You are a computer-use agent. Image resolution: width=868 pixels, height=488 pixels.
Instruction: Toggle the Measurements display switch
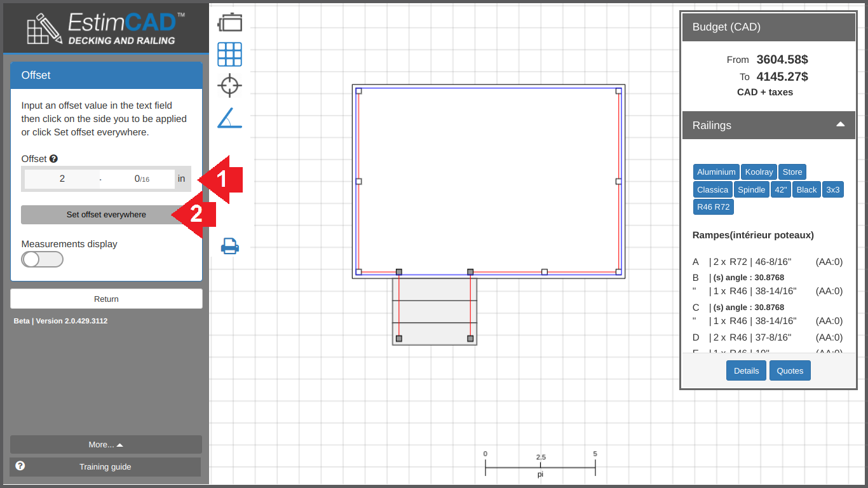42,259
